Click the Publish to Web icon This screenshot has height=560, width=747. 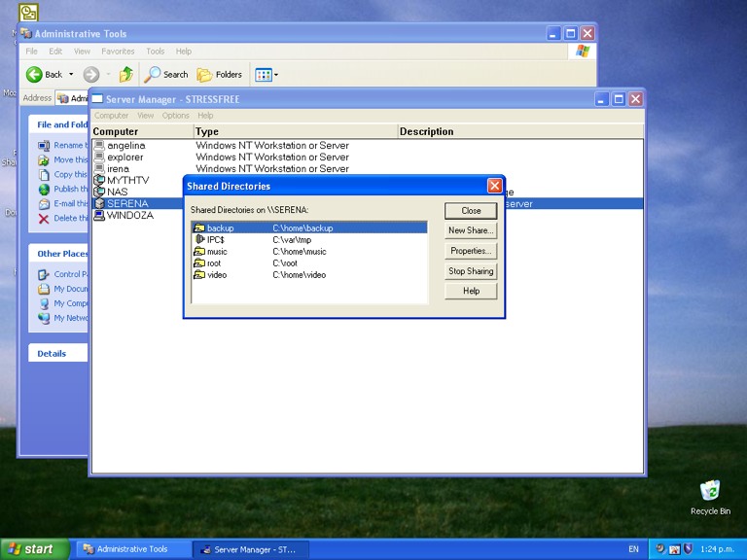pos(44,189)
